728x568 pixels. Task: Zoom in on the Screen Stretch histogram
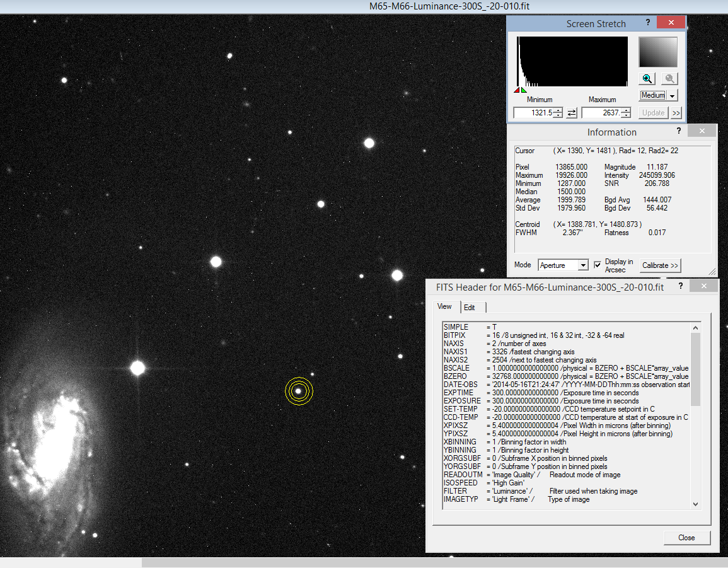[x=647, y=78]
